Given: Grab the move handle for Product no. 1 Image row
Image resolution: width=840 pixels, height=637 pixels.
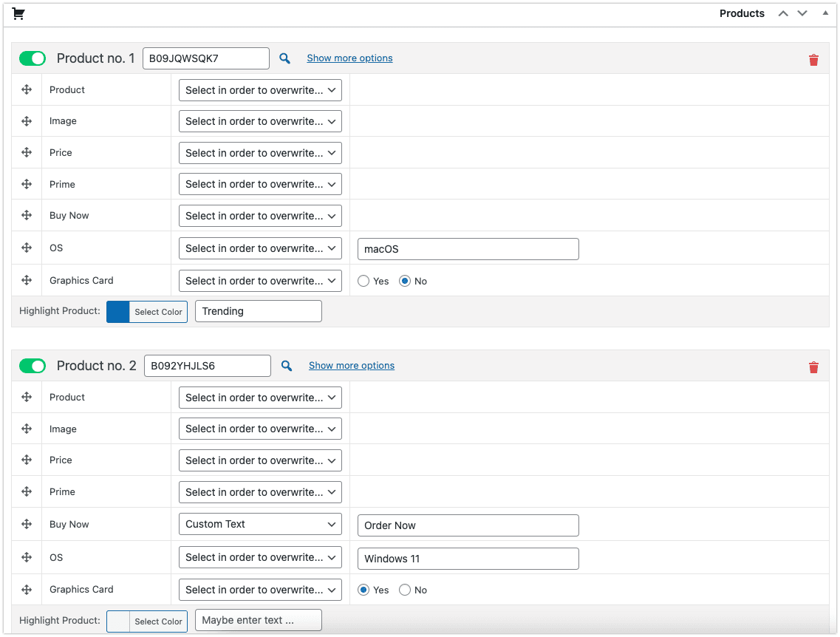Looking at the screenshot, I should point(27,121).
